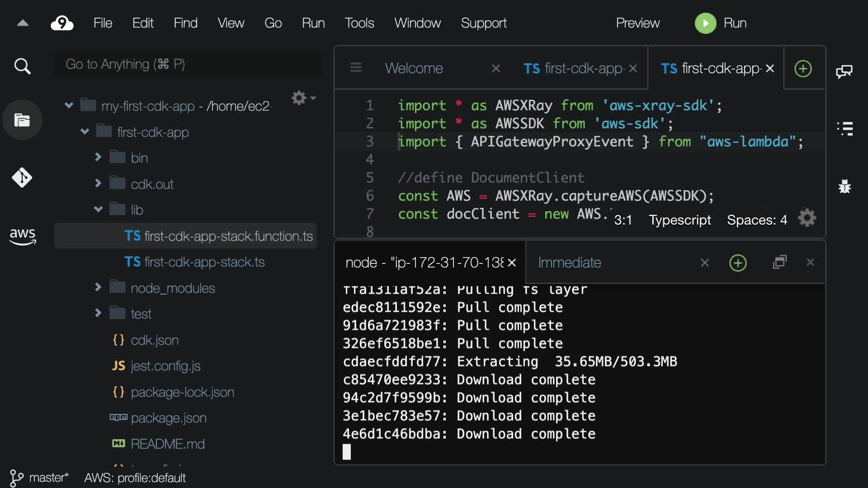Image resolution: width=868 pixels, height=488 pixels.
Task: Switch to the Immediate tab
Action: (569, 263)
